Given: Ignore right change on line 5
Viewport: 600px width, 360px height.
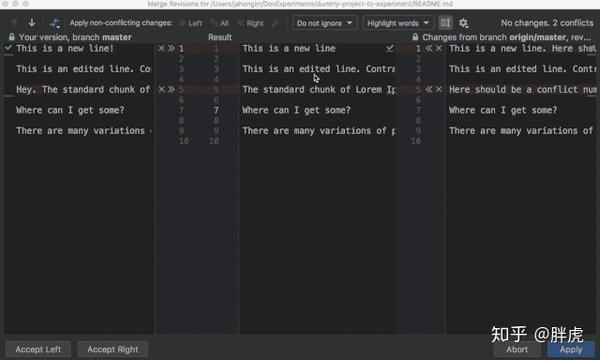Looking at the screenshot, I should [439, 89].
